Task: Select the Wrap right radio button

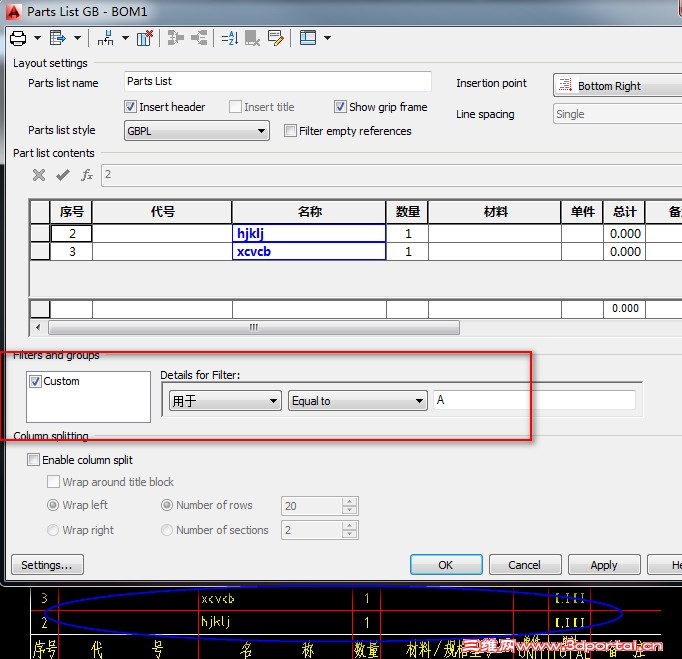Action: click(53, 530)
